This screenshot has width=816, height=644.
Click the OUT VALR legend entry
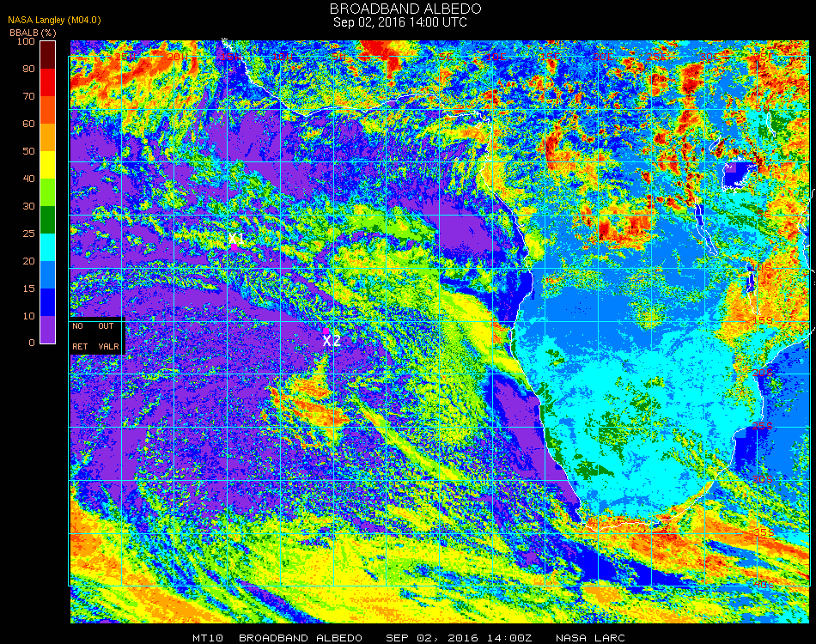107,336
